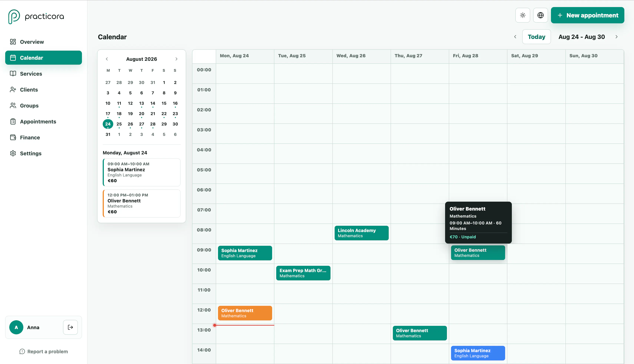Open Appointments section
The image size is (634, 364).
click(x=44, y=122)
